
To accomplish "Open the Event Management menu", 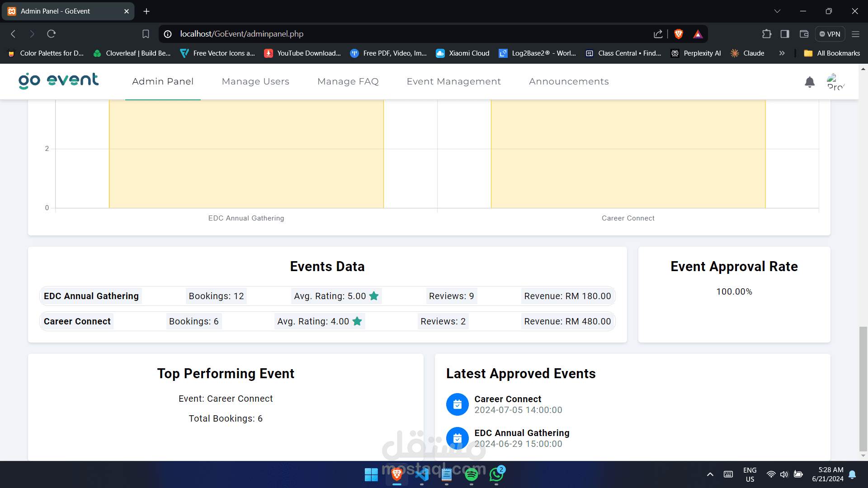I will (x=453, y=82).
